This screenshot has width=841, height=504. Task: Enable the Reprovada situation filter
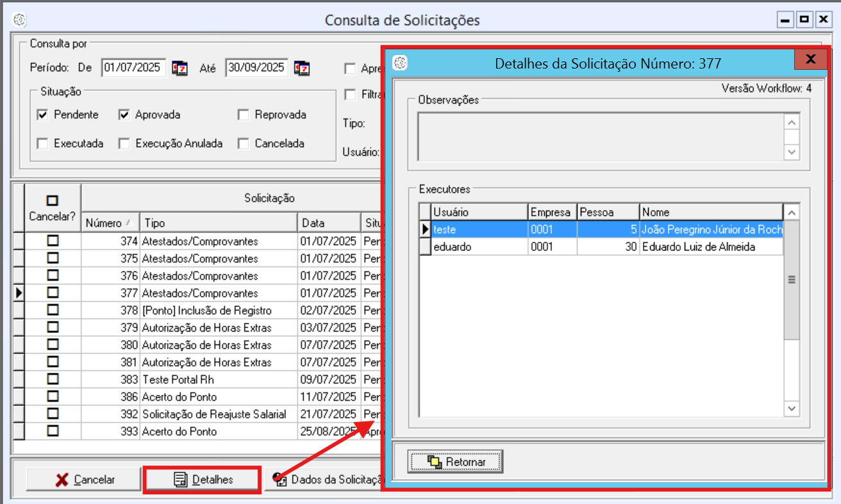click(243, 115)
